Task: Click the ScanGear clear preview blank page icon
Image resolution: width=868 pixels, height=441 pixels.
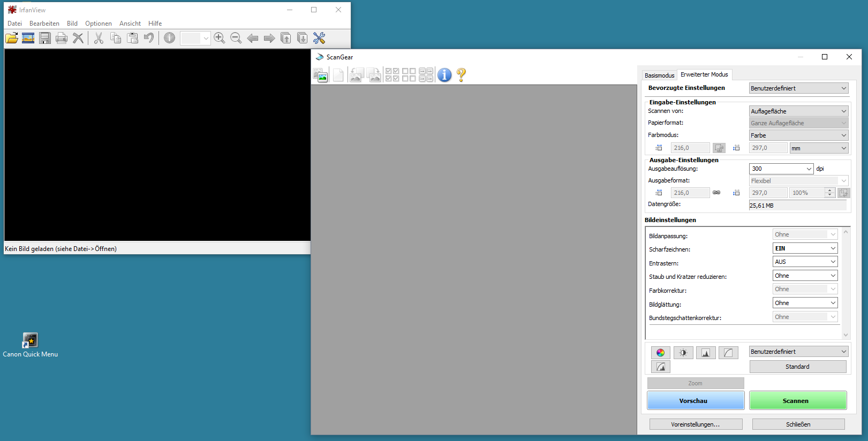Action: pos(338,75)
